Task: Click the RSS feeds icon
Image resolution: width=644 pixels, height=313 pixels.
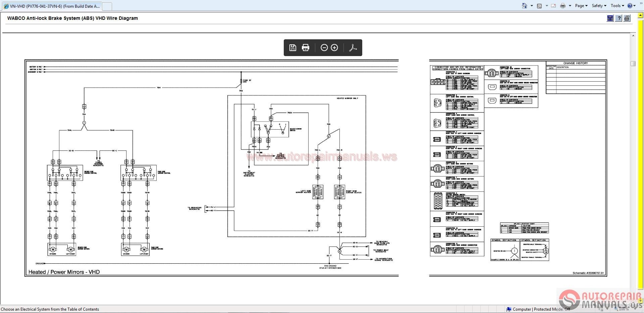Action: [539, 6]
